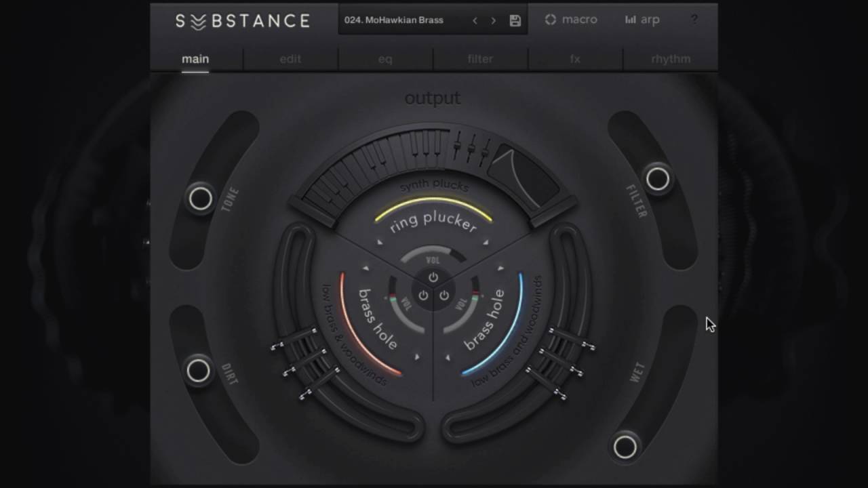The height and width of the screenshot is (488, 868).
Task: Switch to the fx tab
Action: tap(575, 59)
